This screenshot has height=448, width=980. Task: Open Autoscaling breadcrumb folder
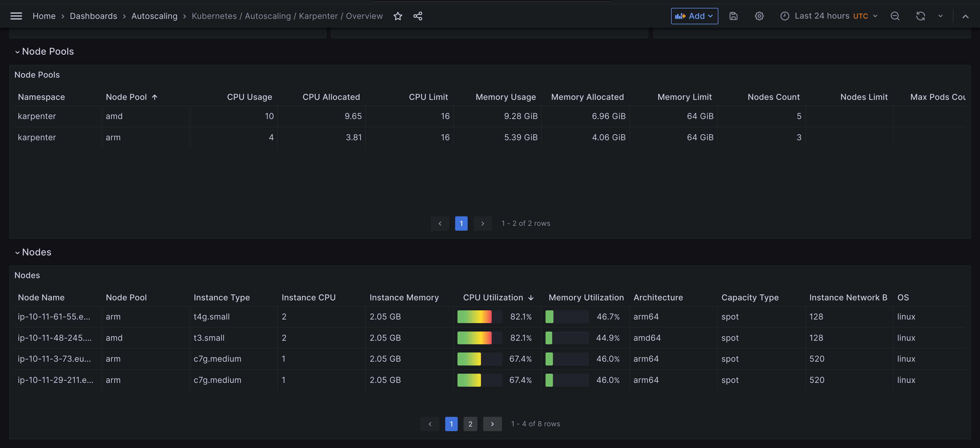(154, 16)
